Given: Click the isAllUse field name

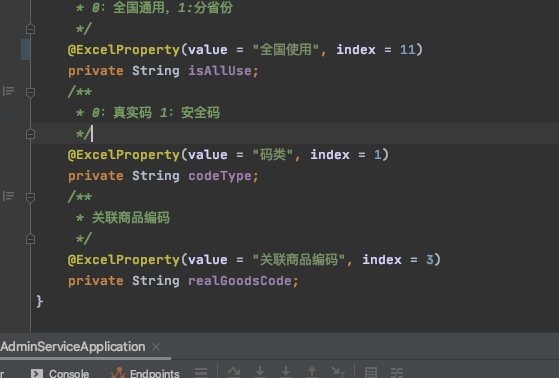Looking at the screenshot, I should click(x=220, y=71).
